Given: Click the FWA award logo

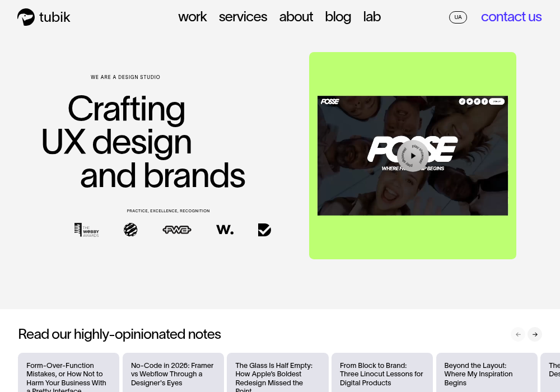Looking at the screenshot, I should click(177, 230).
